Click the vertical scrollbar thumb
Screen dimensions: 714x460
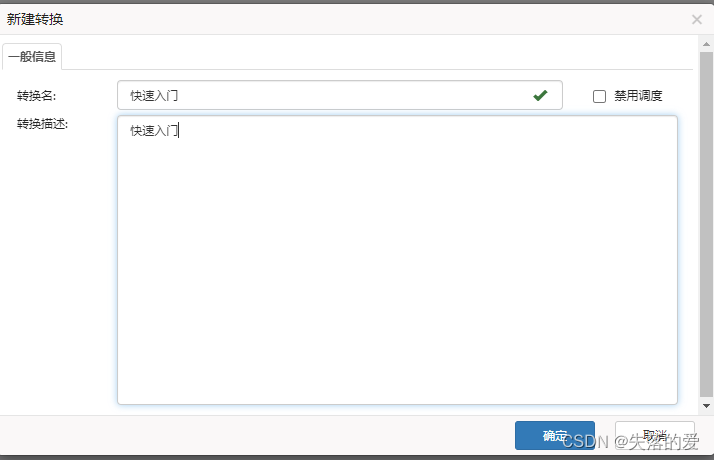click(x=706, y=224)
